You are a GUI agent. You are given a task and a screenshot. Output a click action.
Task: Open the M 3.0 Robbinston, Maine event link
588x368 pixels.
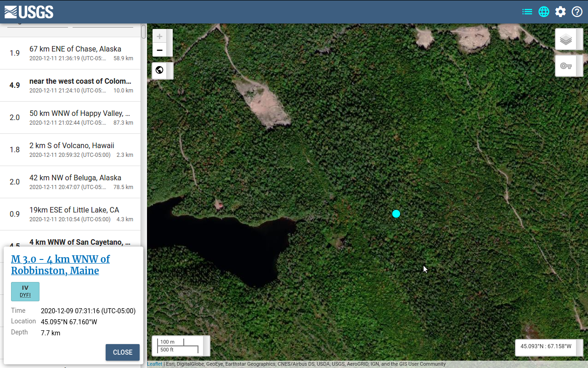tap(60, 264)
